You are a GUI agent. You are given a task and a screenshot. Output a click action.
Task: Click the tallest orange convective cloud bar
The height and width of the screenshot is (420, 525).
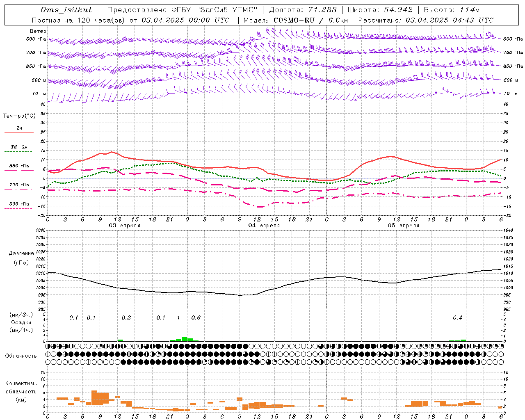tap(94, 397)
